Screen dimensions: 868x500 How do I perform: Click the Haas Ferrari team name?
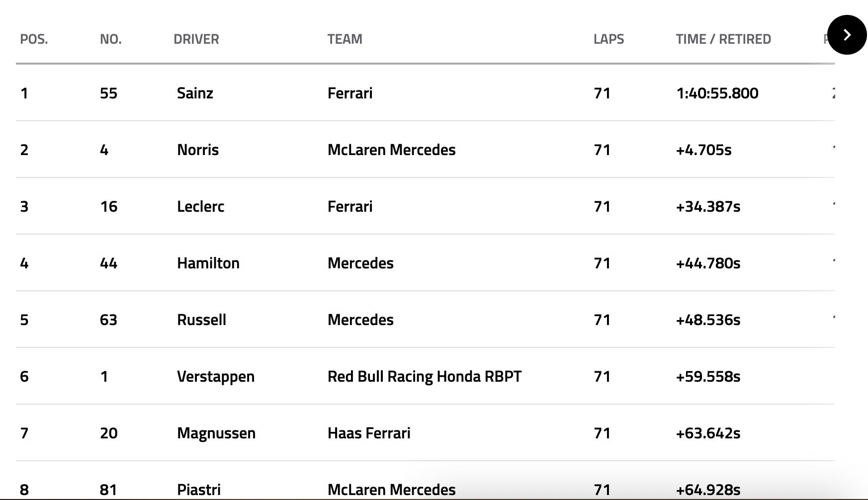pos(369,433)
